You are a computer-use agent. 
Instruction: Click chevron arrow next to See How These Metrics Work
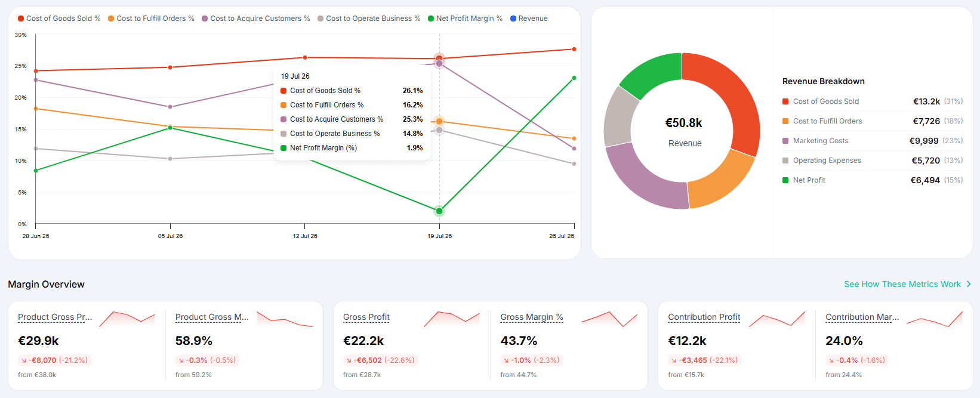pyautogui.click(x=969, y=284)
